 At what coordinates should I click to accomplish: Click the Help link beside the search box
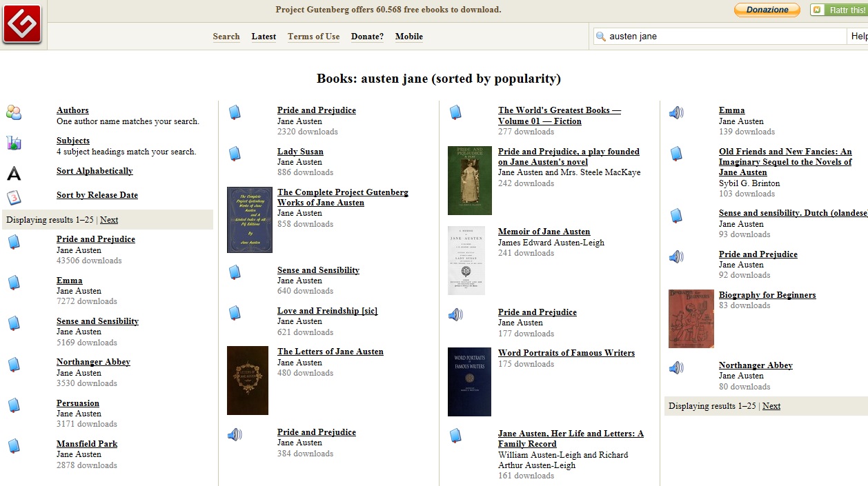(x=859, y=37)
